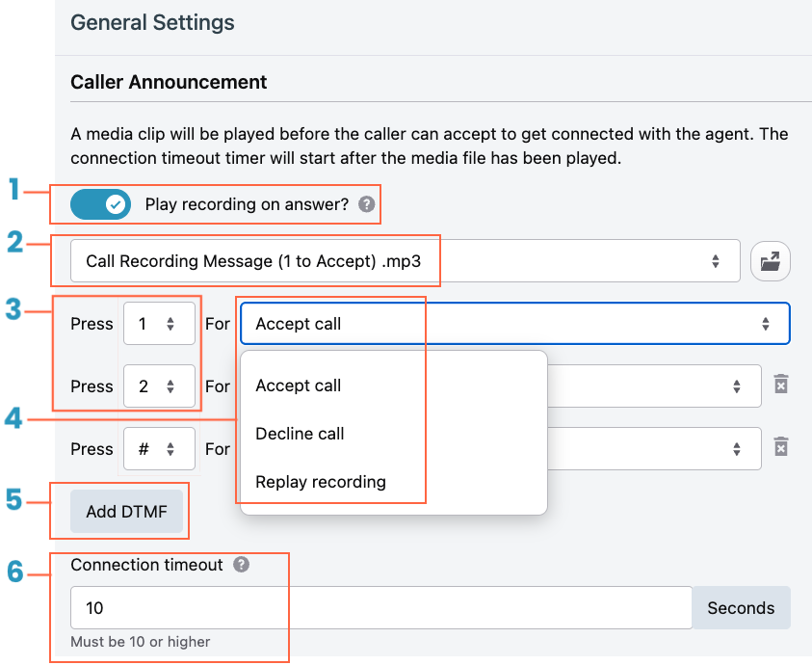
Task: Choose Accept call from the open list
Action: click(x=394, y=386)
